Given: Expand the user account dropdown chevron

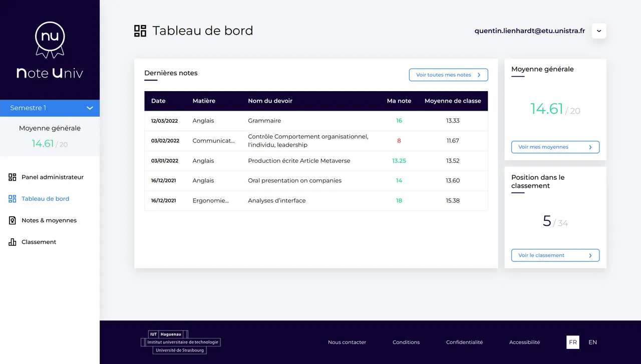Looking at the screenshot, I should (x=599, y=31).
